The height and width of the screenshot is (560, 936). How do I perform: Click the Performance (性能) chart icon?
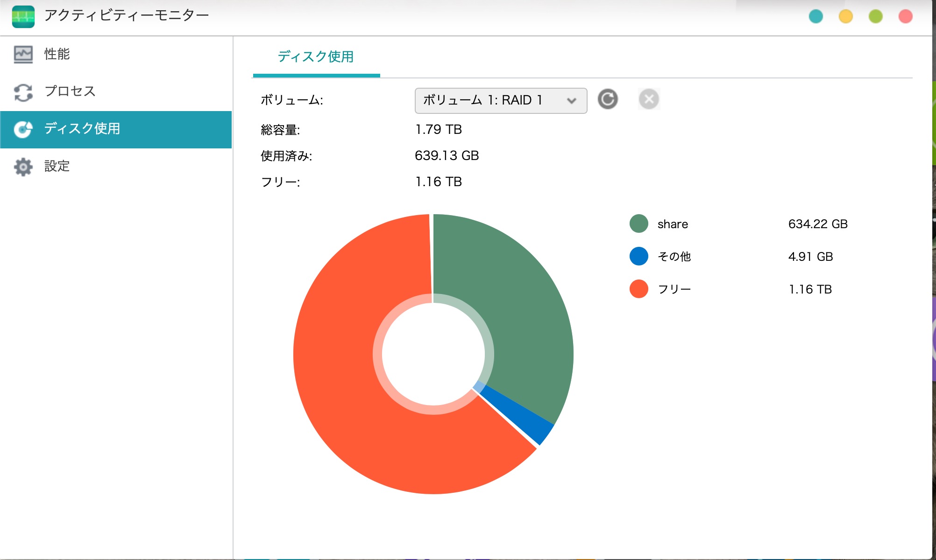click(x=23, y=54)
